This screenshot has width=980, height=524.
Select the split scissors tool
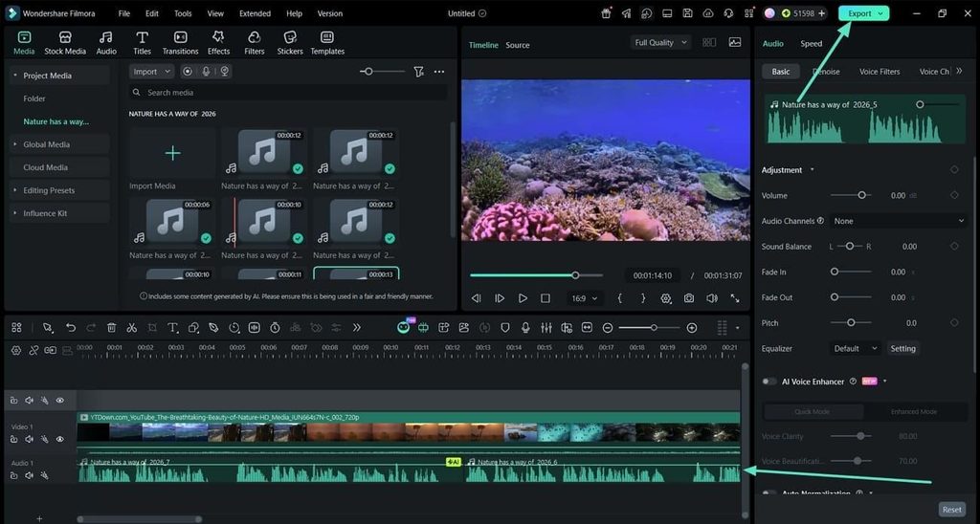tap(131, 327)
